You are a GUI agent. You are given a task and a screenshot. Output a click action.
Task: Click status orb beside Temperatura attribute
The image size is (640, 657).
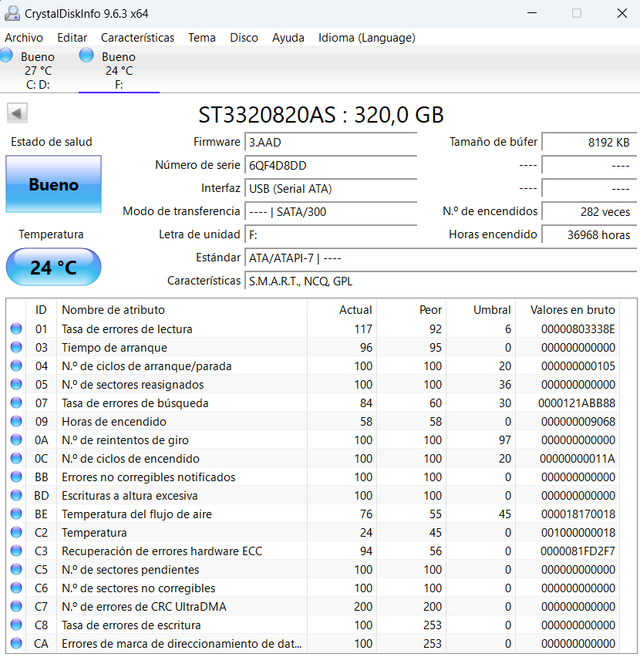[x=16, y=533]
